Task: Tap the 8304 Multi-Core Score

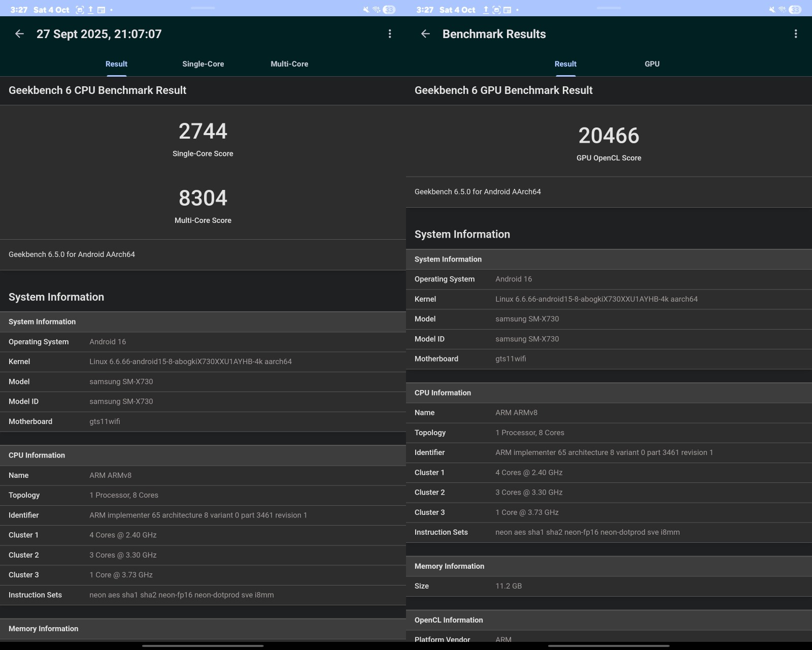Action: 203,199
